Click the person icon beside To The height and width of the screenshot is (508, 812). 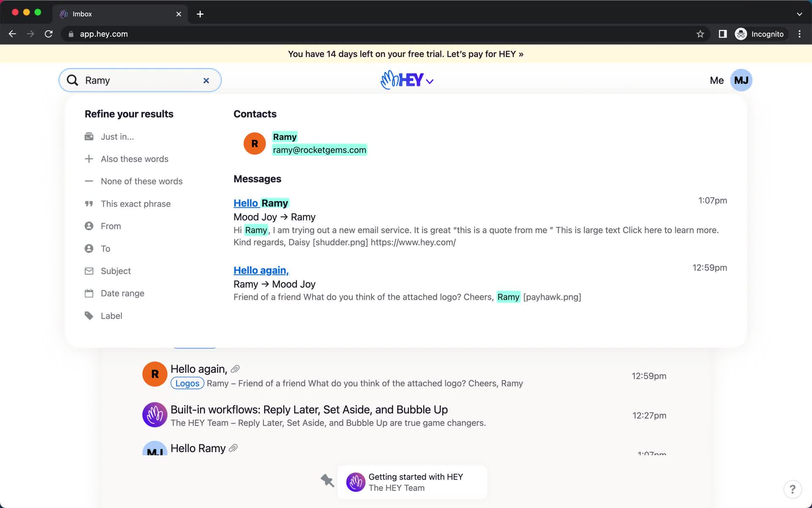point(89,248)
